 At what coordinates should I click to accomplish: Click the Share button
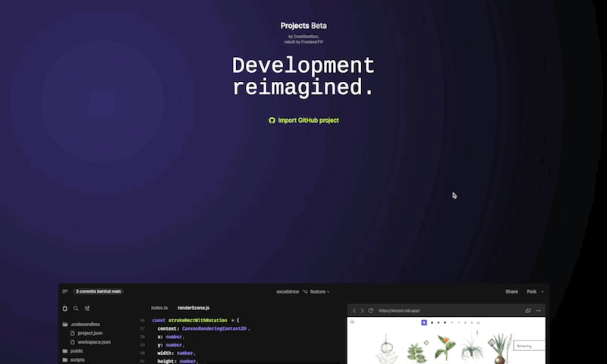coord(512,291)
